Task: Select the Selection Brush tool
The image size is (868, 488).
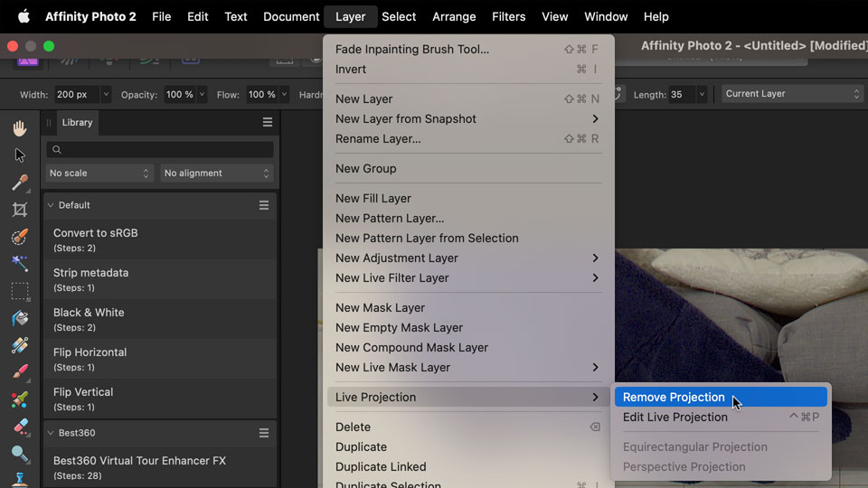Action: click(20, 237)
